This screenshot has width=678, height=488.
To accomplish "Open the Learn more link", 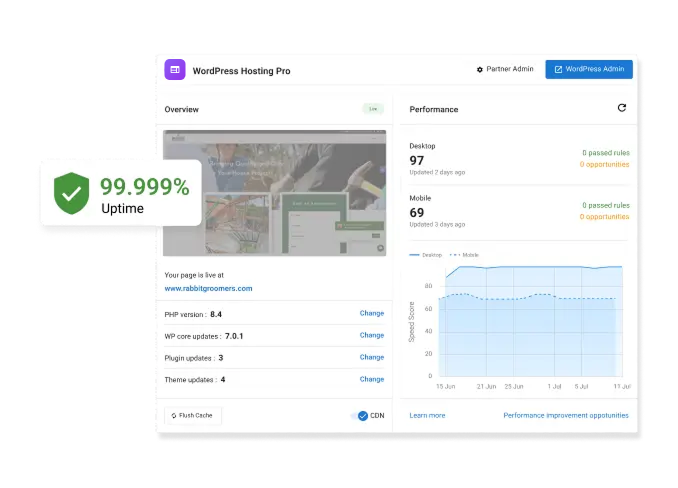I will pos(427,415).
